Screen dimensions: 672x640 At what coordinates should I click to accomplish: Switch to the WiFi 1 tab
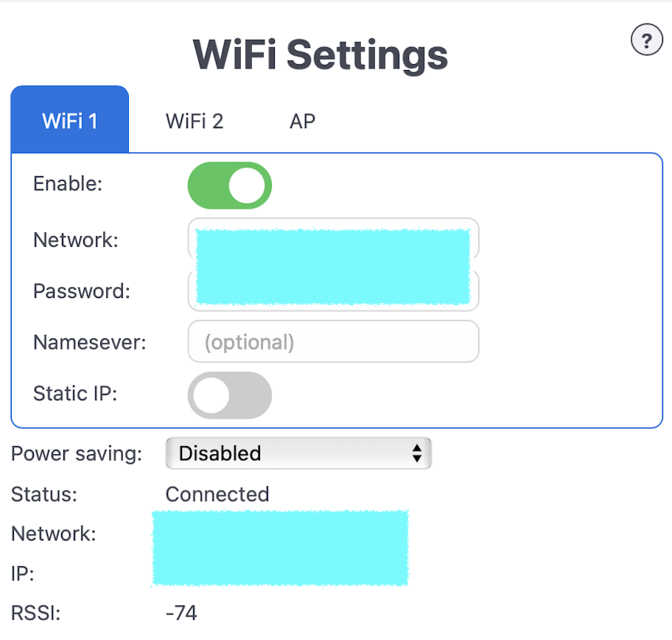pyautogui.click(x=70, y=120)
